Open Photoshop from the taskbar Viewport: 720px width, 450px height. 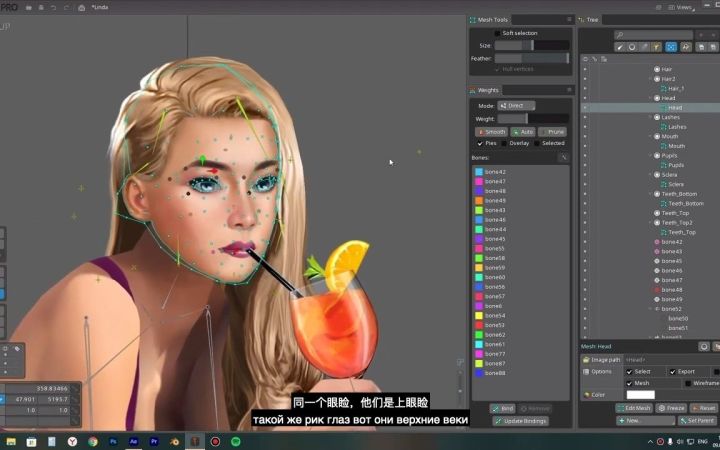click(113, 442)
